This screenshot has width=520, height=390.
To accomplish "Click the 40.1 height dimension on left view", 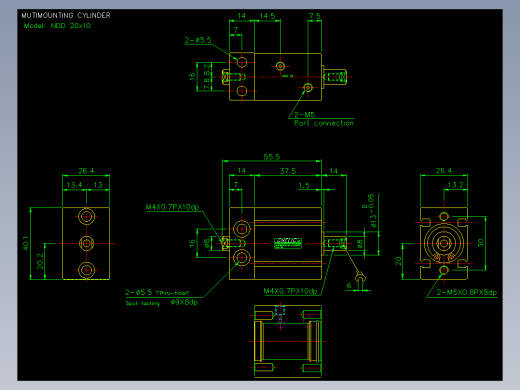I will click(x=26, y=243).
